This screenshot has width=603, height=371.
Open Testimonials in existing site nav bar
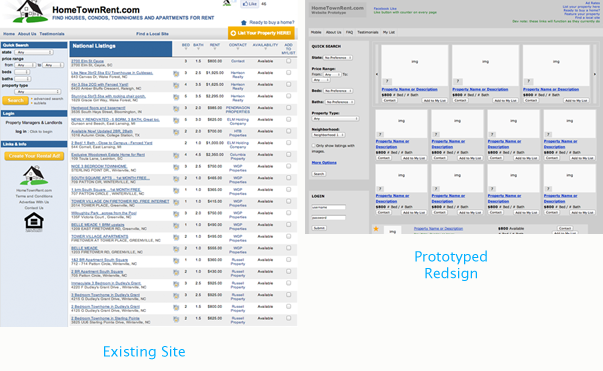(x=52, y=34)
